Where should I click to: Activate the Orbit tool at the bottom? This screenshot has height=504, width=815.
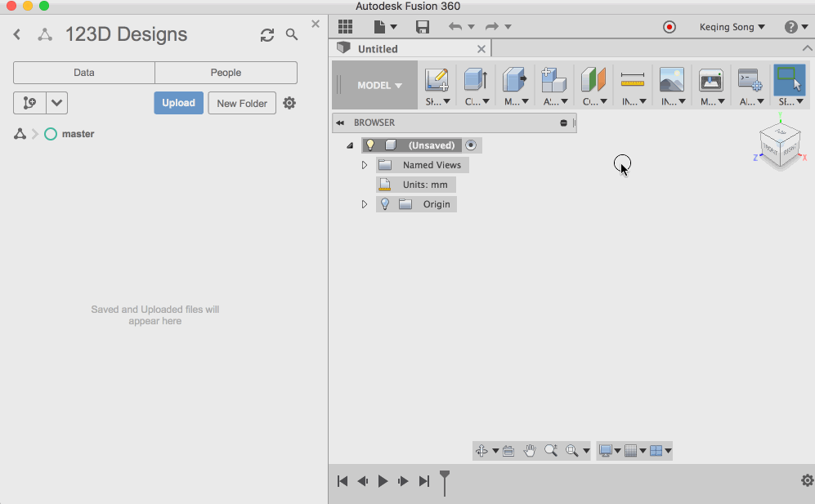pos(484,450)
